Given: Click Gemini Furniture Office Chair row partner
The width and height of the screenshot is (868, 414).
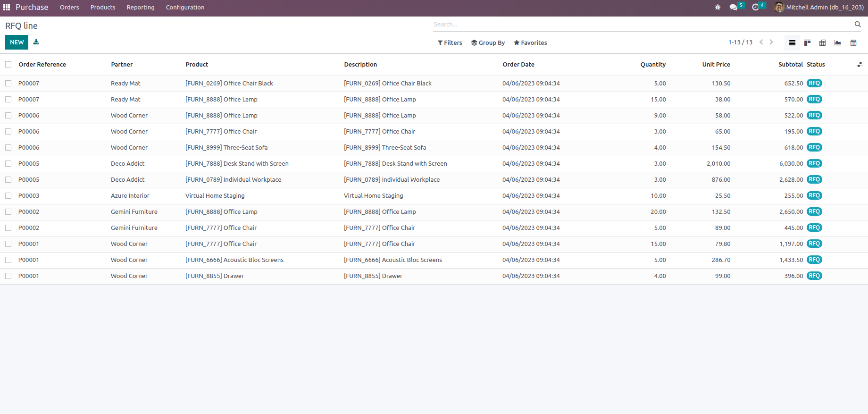Looking at the screenshot, I should point(134,228).
